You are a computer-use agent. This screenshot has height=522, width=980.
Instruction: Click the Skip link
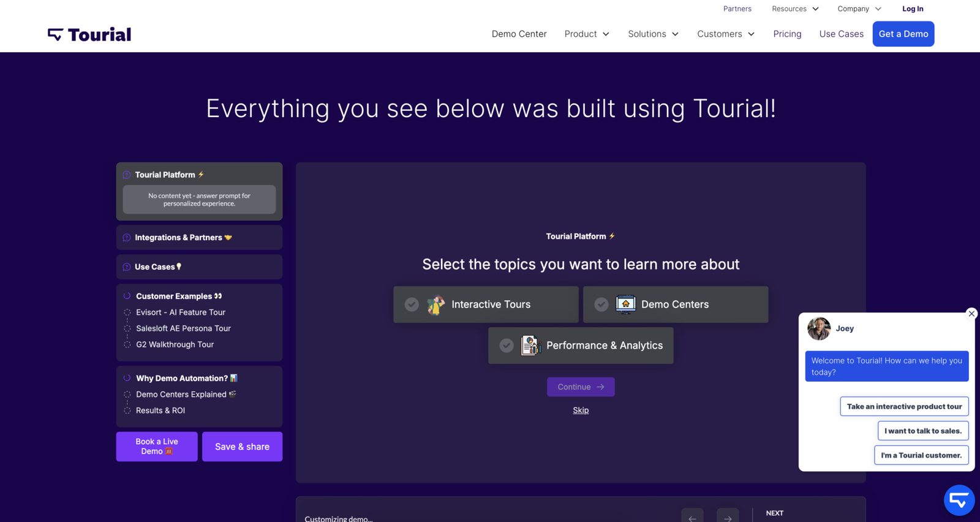581,410
